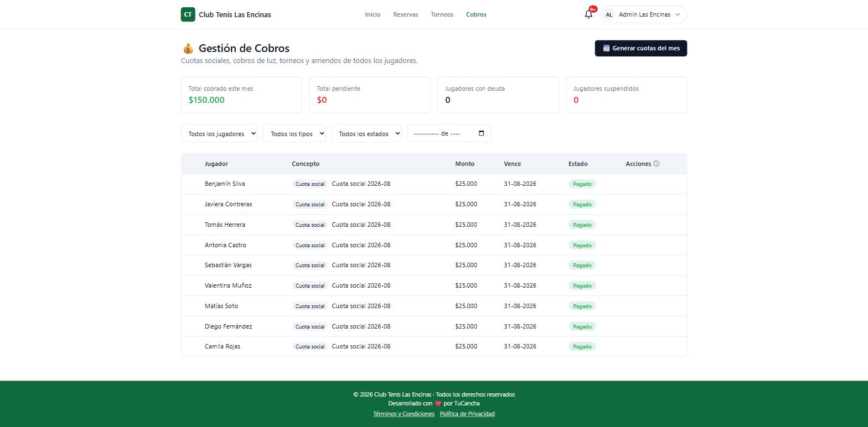Click the calendar icon on Generar cuotas button
The height and width of the screenshot is (427, 868).
[606, 48]
